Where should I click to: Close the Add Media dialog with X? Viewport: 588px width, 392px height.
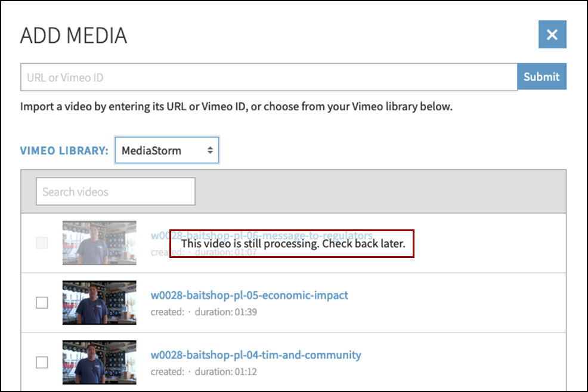click(552, 35)
